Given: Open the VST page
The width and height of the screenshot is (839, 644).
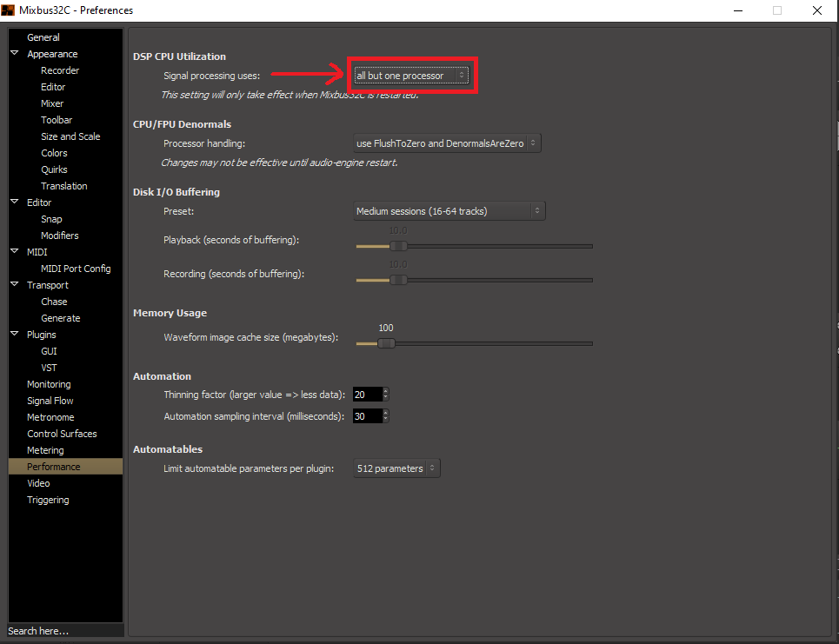Looking at the screenshot, I should click(x=49, y=368).
